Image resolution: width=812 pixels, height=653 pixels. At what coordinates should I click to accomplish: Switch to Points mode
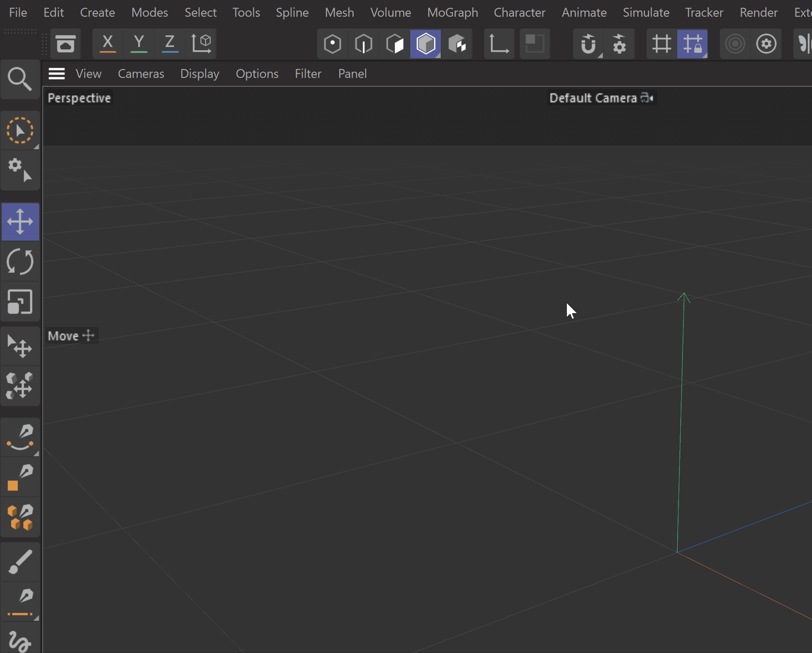[x=332, y=44]
